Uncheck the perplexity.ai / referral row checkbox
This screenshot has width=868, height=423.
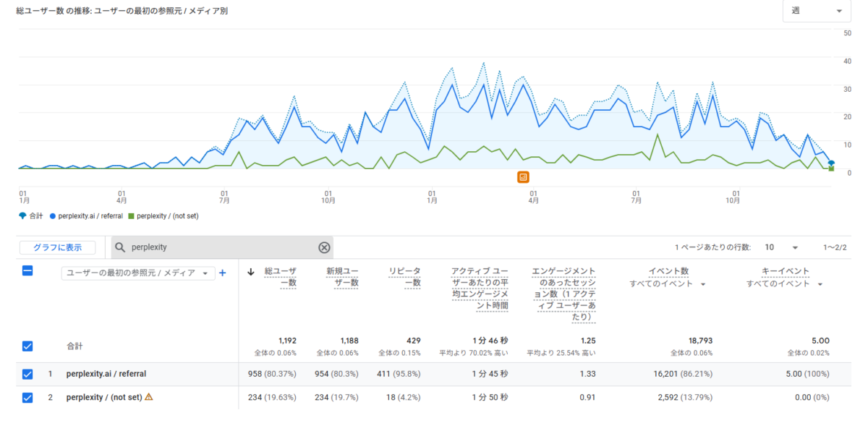pos(27,375)
